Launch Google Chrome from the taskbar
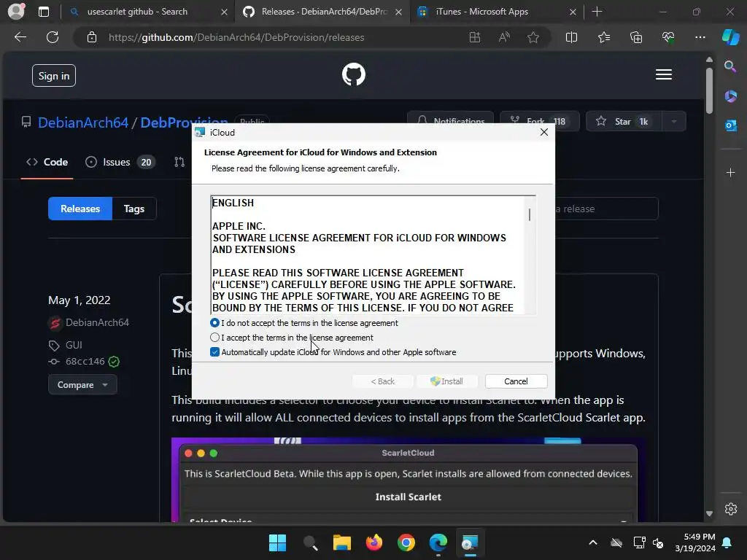 406,542
